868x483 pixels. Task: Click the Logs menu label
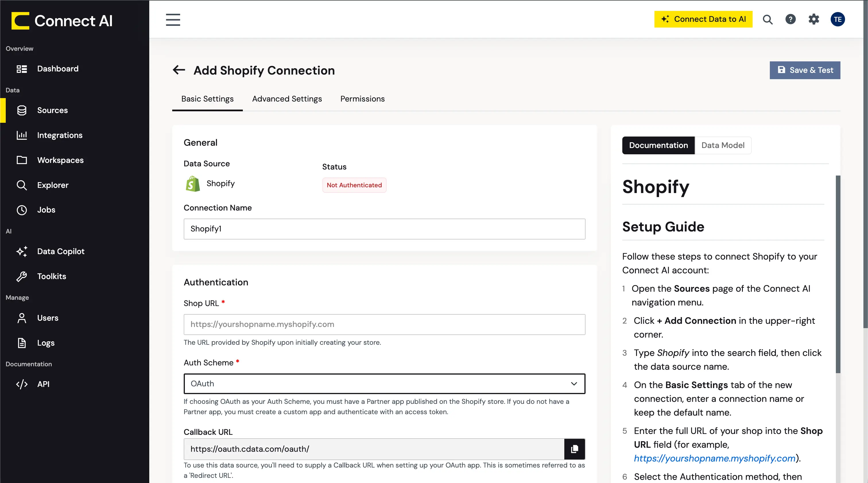click(46, 343)
